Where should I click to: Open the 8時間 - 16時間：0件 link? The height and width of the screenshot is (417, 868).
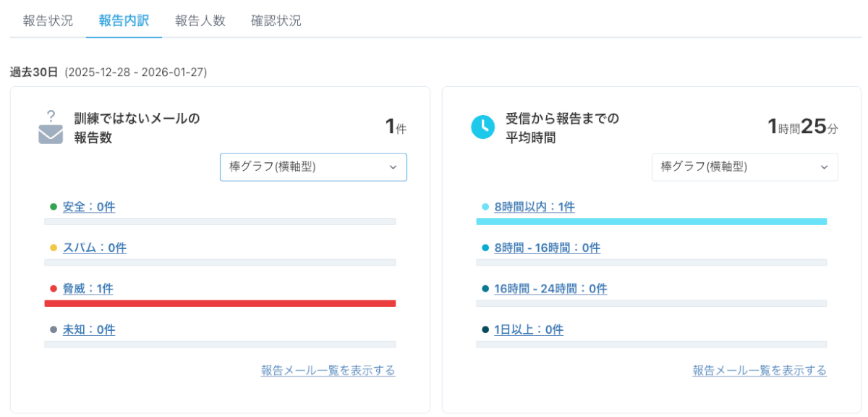pos(548,248)
